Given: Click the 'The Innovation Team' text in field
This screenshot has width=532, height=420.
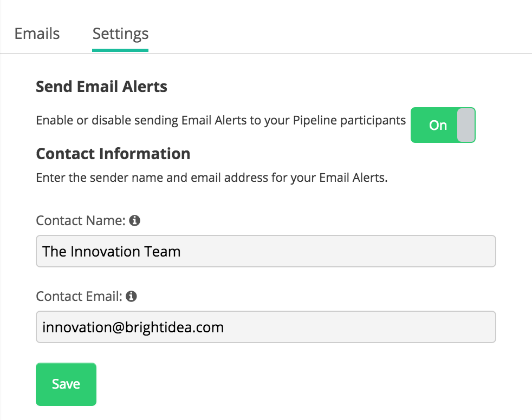Looking at the screenshot, I should (x=111, y=252).
